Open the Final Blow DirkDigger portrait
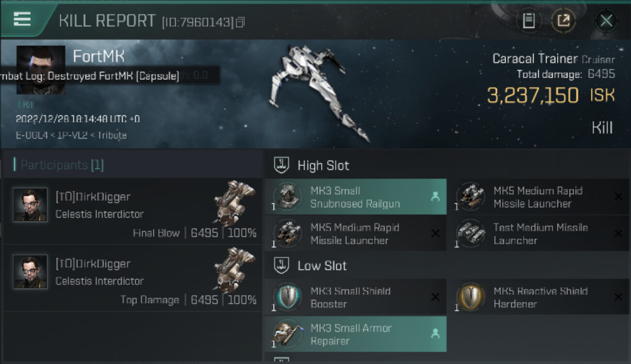The height and width of the screenshot is (364, 631). (31, 205)
